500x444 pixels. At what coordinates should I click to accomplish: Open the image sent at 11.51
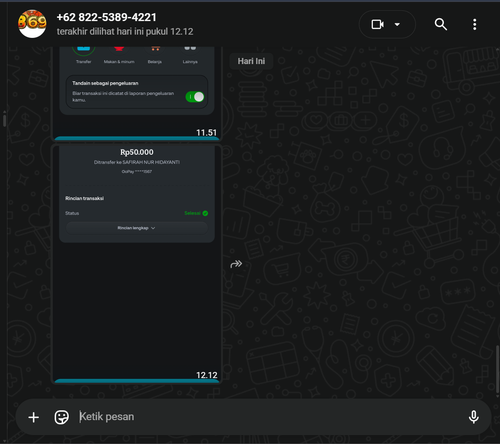point(137,93)
